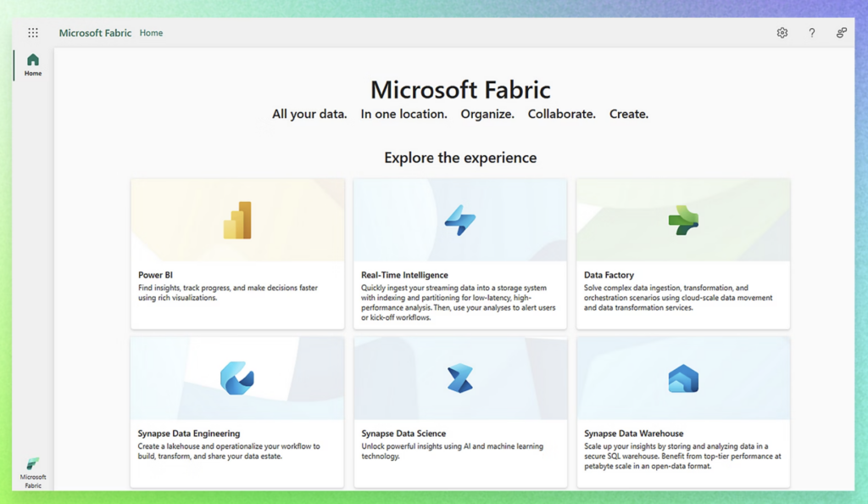Click the Data Factory green icon
868x504 pixels.
[x=682, y=221]
